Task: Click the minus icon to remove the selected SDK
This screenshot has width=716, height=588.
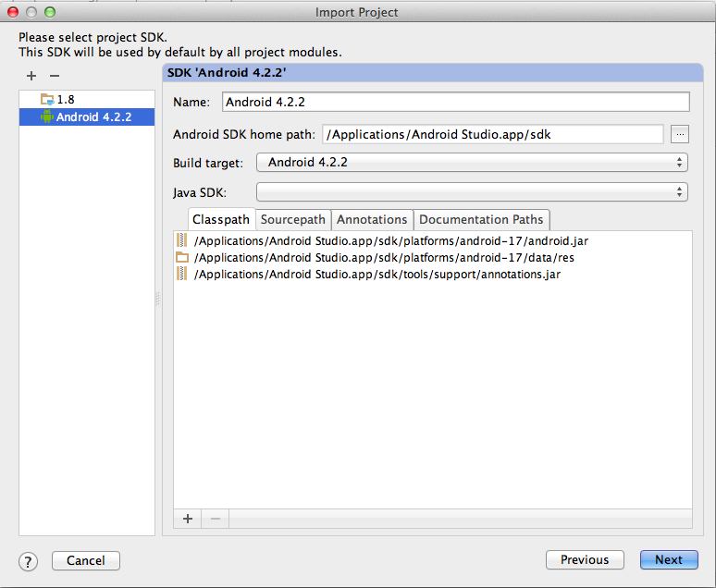Action: pos(54,76)
